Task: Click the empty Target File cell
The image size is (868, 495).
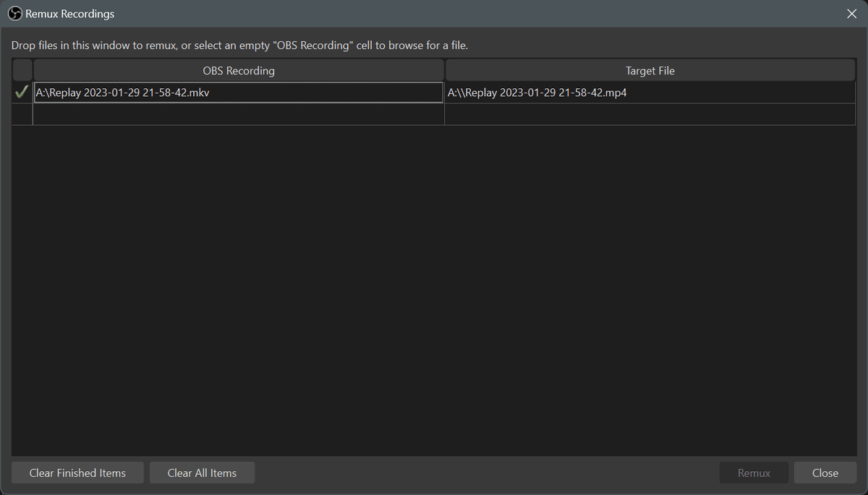Action: (650, 114)
